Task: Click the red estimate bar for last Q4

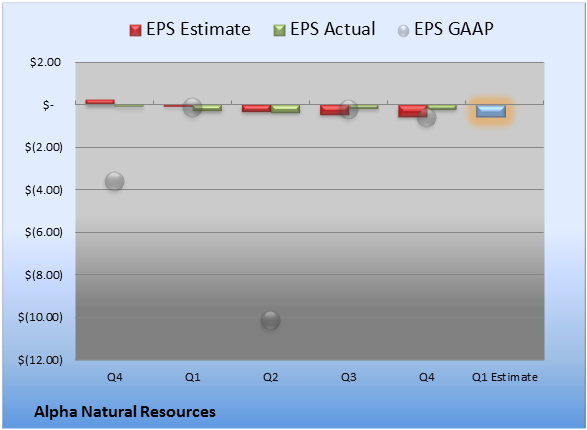Action: 413,111
